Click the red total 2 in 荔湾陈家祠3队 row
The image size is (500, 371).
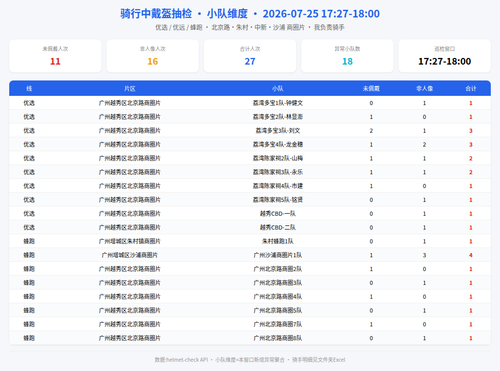471,172
